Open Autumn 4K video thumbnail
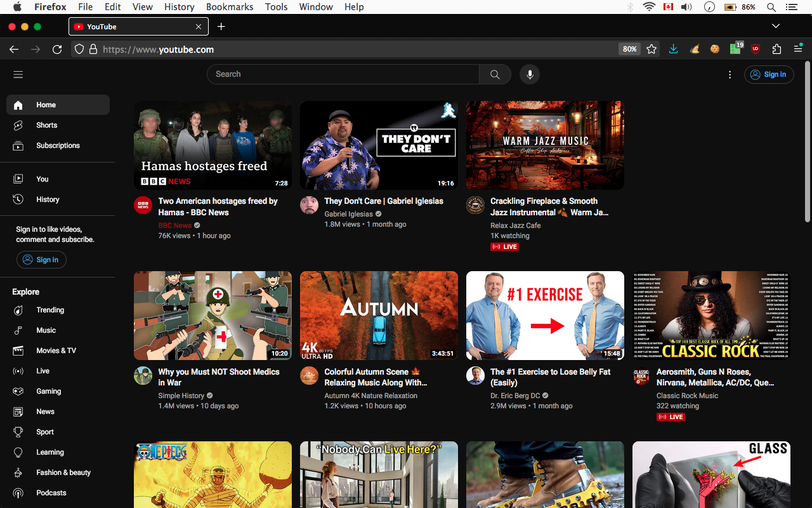The width and height of the screenshot is (812, 508). (379, 316)
